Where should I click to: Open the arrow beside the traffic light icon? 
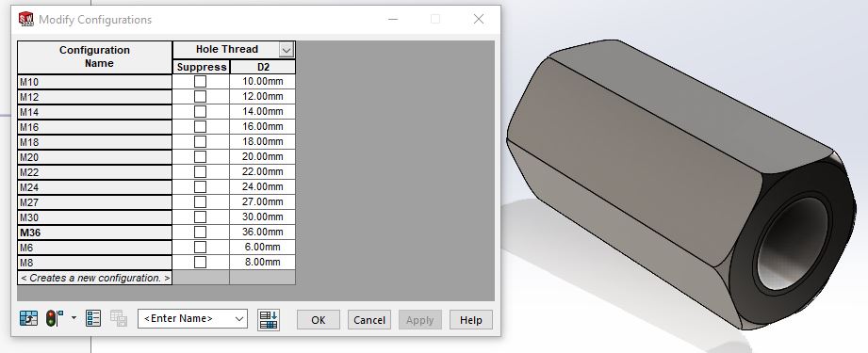coord(74,318)
